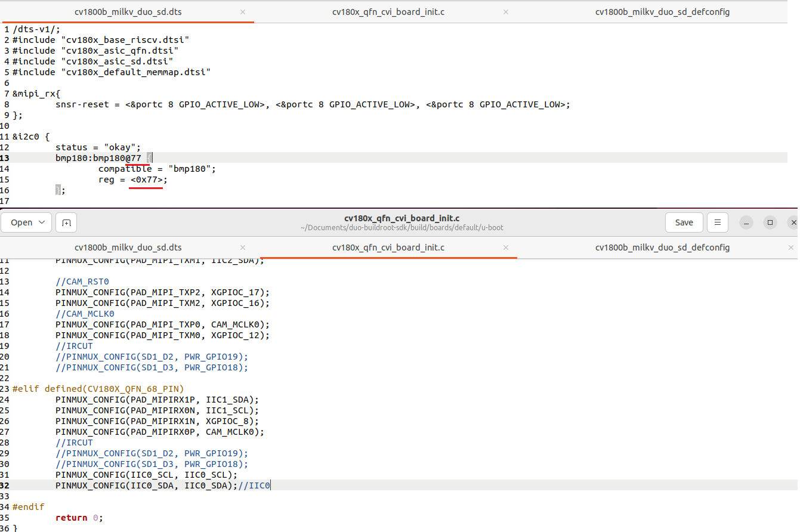Maximize the board_init.c editor window
Screen dimensions: 800x532
click(770, 222)
